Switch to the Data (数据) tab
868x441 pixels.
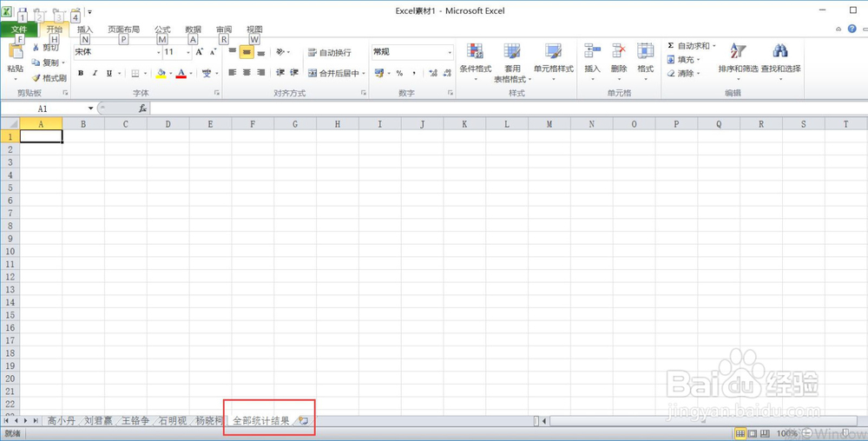click(x=194, y=30)
